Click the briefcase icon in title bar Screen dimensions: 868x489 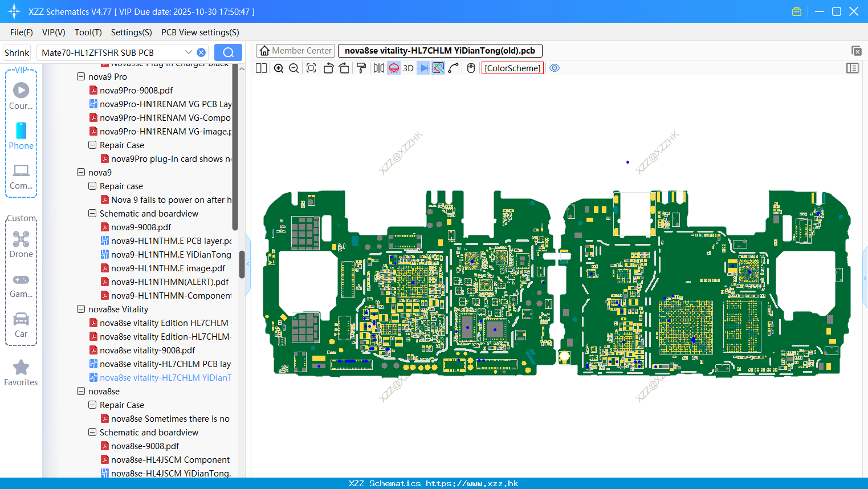click(797, 11)
